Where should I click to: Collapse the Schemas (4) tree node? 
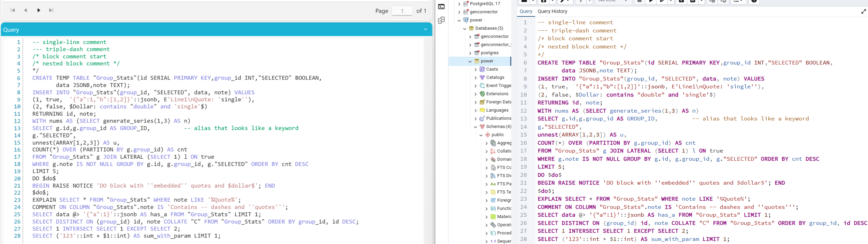point(475,127)
